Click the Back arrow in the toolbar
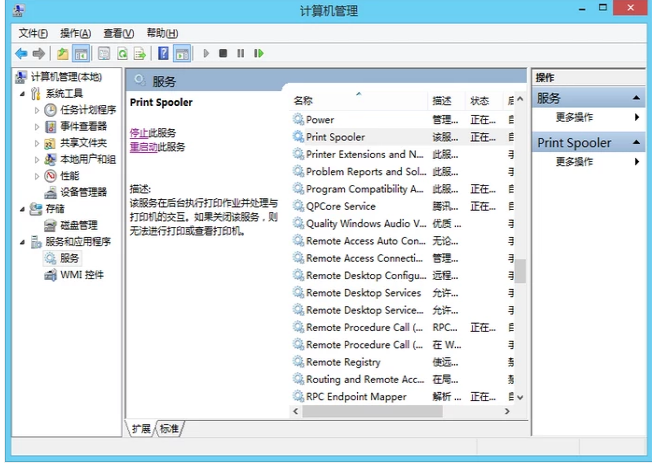Image resolution: width=652 pixels, height=464 pixels. [21, 53]
